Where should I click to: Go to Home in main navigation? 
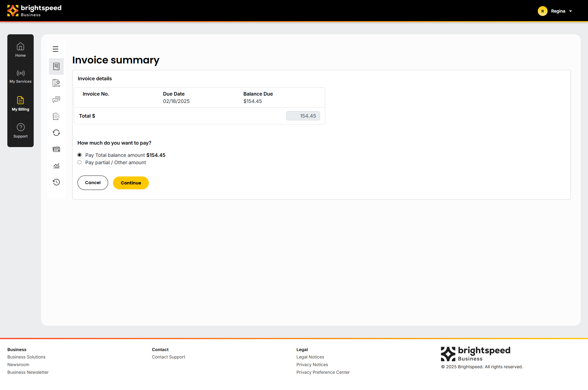pos(21,50)
